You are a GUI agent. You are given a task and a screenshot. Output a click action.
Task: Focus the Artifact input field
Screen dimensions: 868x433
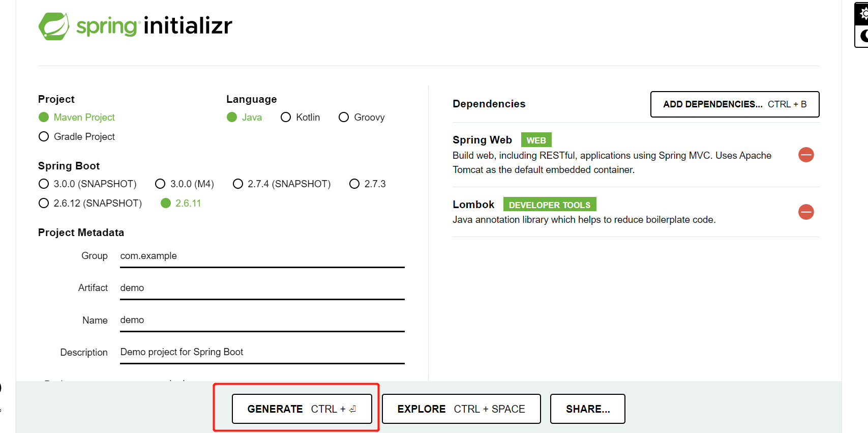pyautogui.click(x=262, y=288)
